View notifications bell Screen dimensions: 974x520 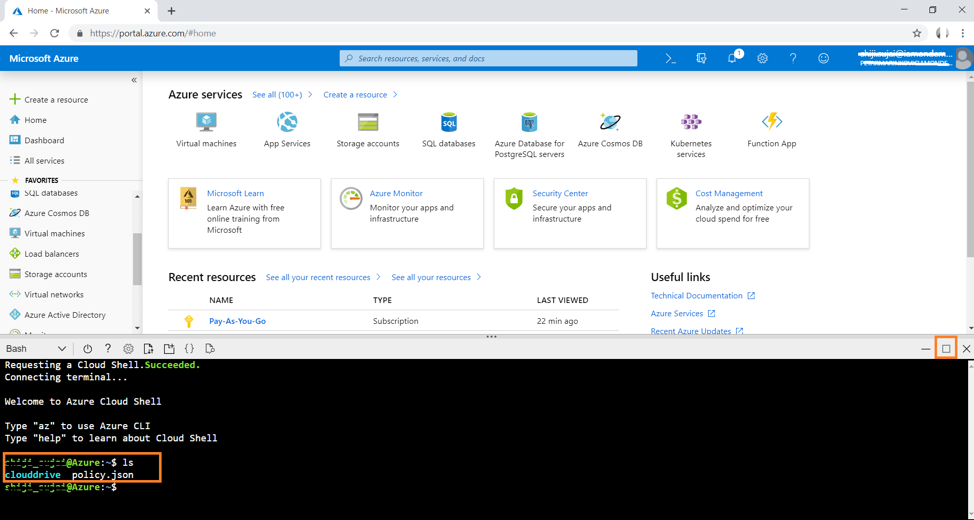tap(732, 58)
